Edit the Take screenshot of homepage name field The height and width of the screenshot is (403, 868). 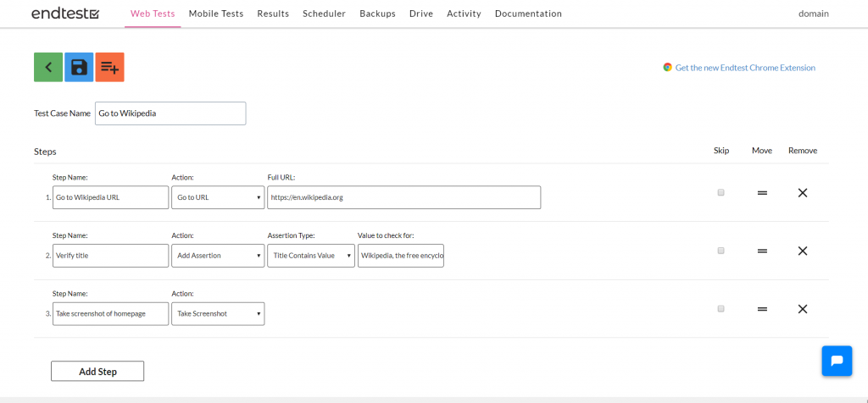click(111, 313)
